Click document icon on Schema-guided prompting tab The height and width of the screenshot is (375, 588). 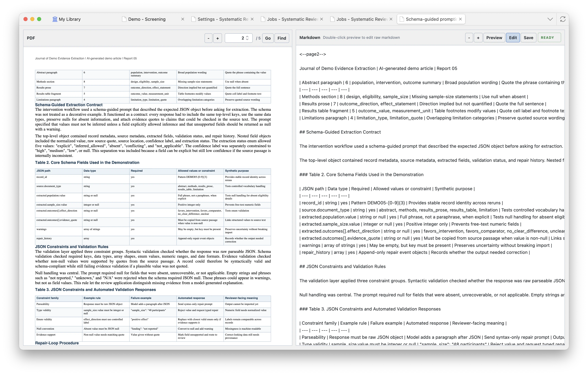click(x=402, y=19)
